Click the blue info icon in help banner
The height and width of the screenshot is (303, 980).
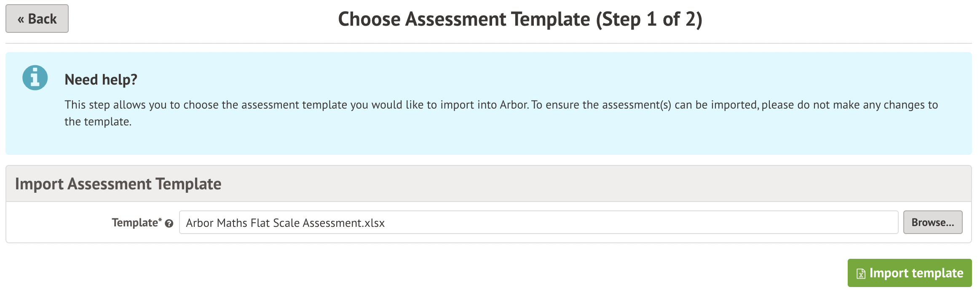point(35,78)
